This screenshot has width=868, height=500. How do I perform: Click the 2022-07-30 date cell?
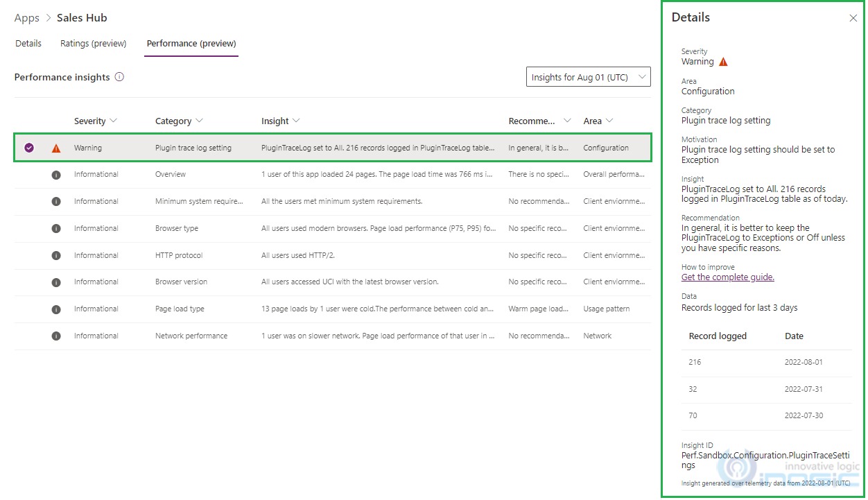[804, 415]
